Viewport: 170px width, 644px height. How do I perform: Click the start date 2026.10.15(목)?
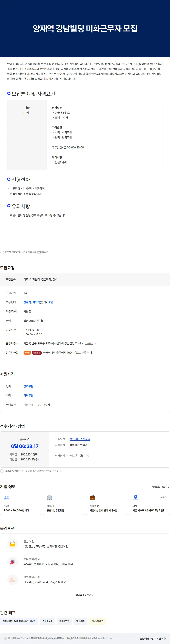pos(29,455)
